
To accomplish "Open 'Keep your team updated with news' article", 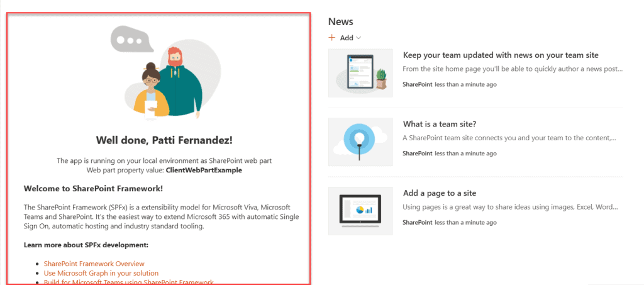I will click(501, 55).
